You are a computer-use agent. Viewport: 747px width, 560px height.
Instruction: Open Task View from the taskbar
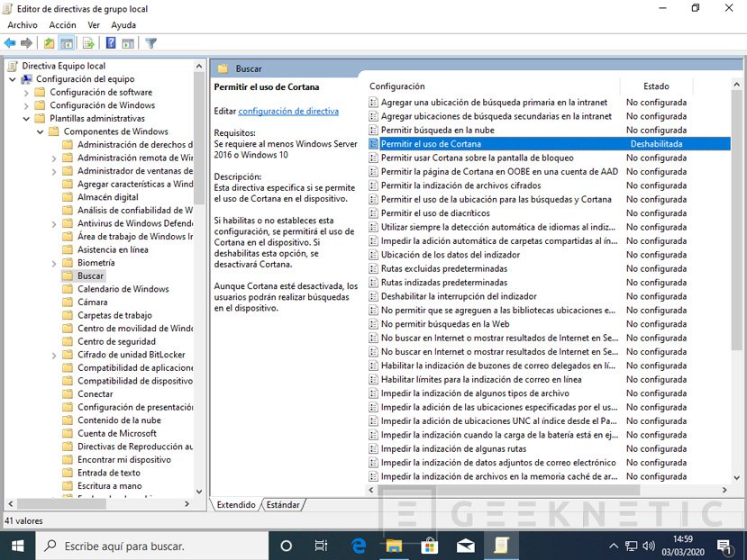point(322,545)
